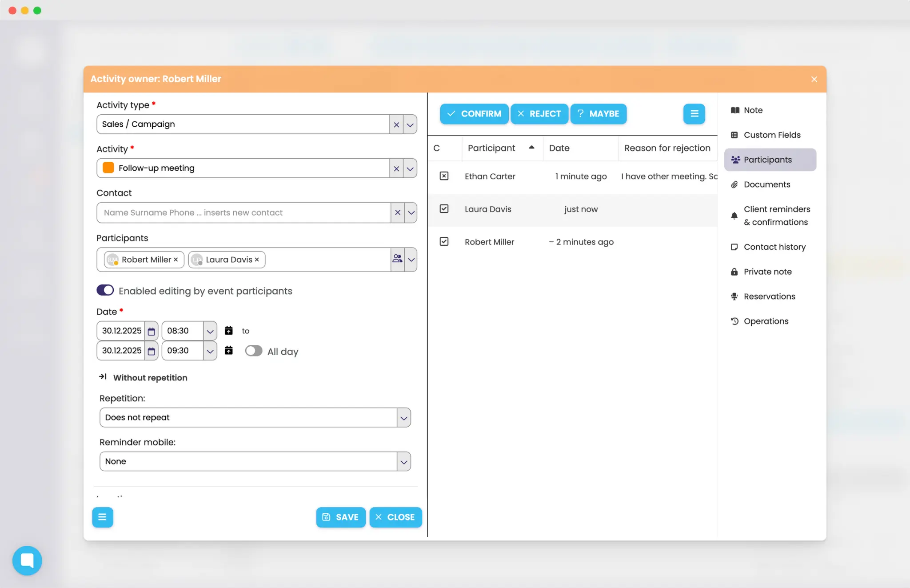Select the Reservations sidebar icon
The height and width of the screenshot is (588, 910).
coord(734,296)
